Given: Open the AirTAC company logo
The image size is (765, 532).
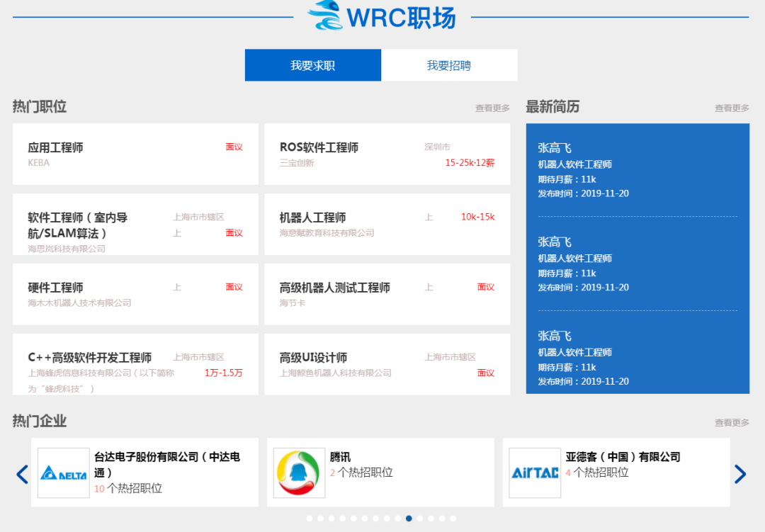Looking at the screenshot, I should 535,472.
